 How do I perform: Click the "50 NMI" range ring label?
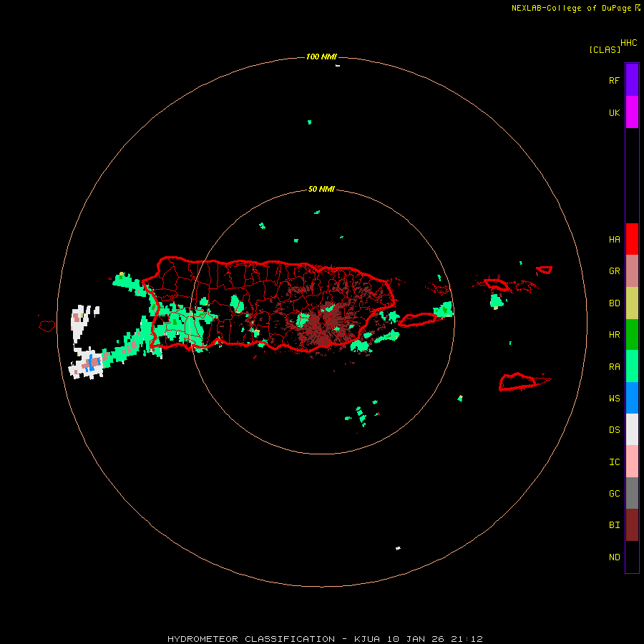tap(321, 189)
